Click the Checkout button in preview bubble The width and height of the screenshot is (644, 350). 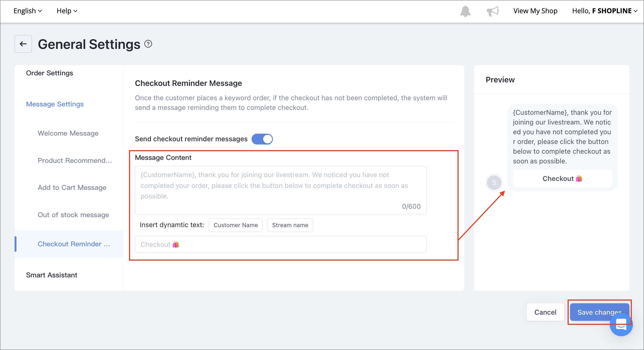tap(562, 179)
